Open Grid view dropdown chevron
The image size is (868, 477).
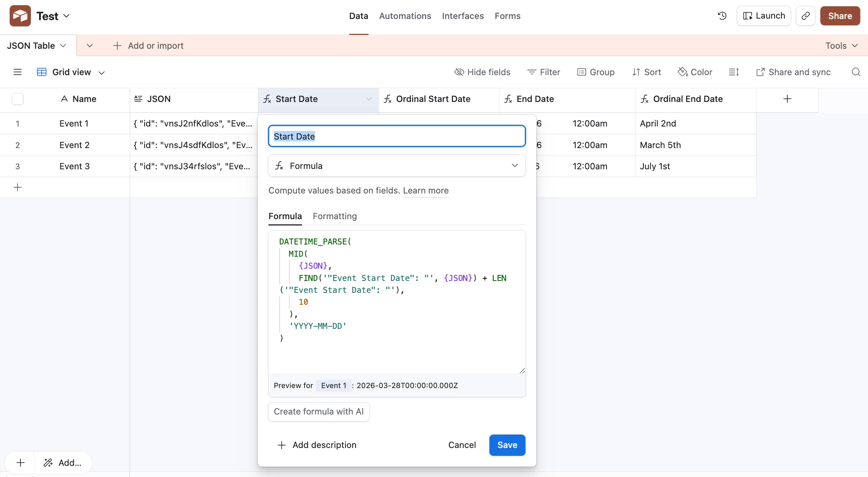click(x=102, y=73)
